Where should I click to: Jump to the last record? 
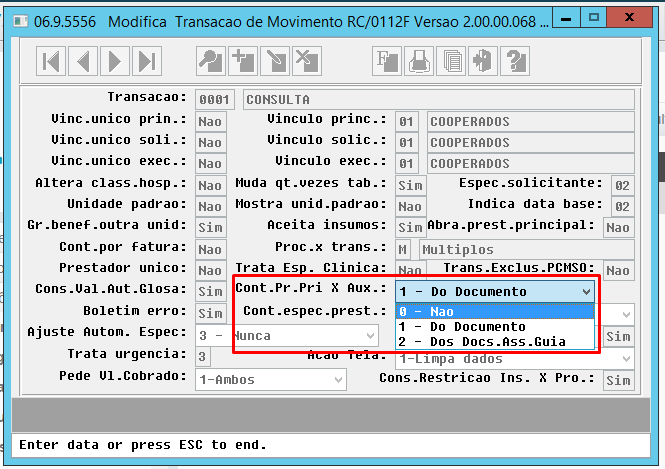tap(147, 61)
